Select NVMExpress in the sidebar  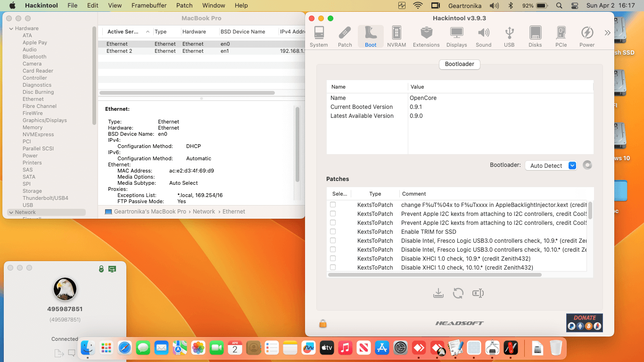click(x=38, y=135)
